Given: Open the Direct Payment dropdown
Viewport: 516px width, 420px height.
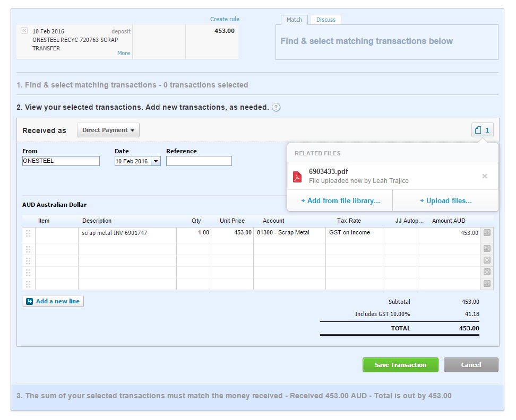Looking at the screenshot, I should 108,130.
